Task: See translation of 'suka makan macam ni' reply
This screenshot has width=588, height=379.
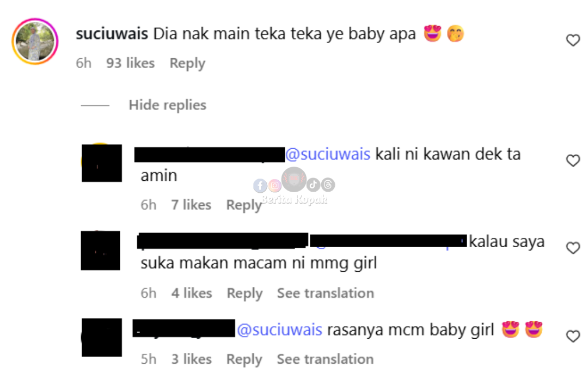Action: pos(326,293)
